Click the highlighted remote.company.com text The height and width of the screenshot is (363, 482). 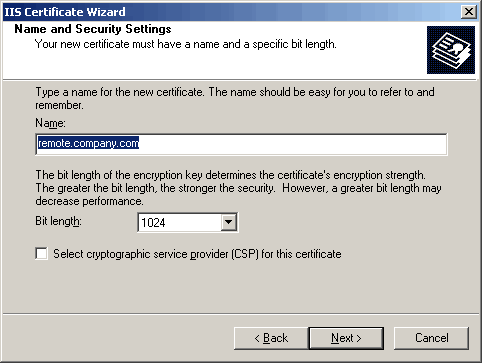click(88, 143)
